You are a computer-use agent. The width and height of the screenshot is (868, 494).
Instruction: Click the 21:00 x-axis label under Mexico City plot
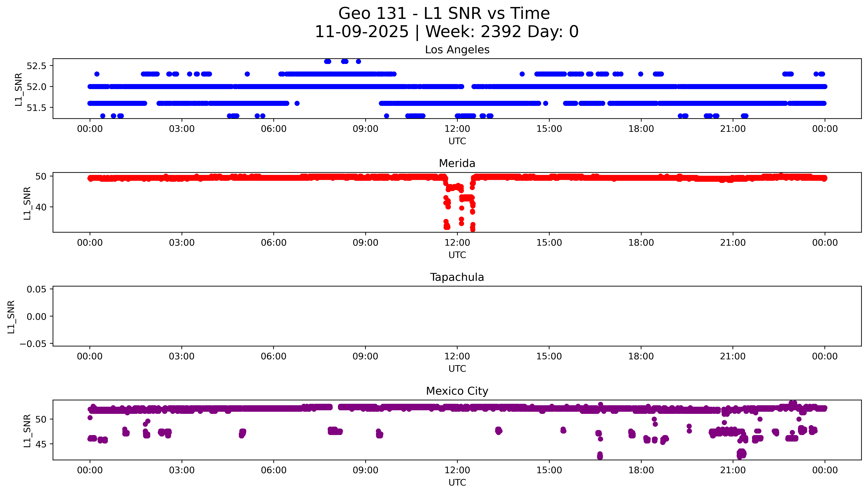coord(733,470)
